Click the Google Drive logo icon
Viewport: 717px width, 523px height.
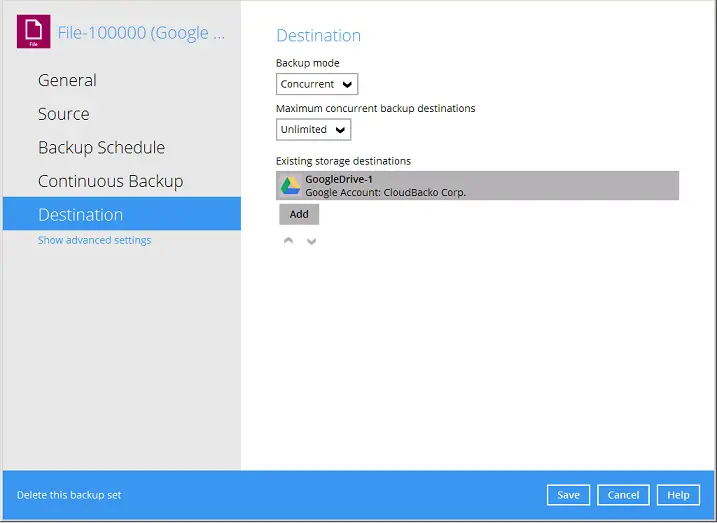(290, 186)
